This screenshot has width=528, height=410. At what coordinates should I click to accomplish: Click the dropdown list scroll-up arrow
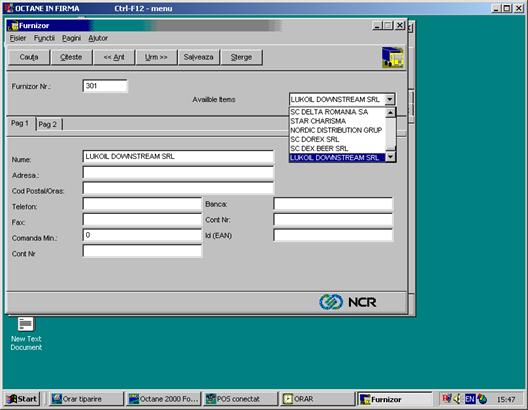coord(390,112)
